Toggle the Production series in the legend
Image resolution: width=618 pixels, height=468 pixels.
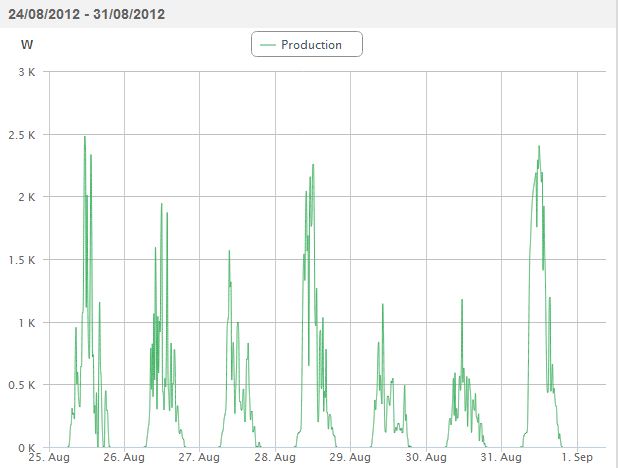point(307,45)
